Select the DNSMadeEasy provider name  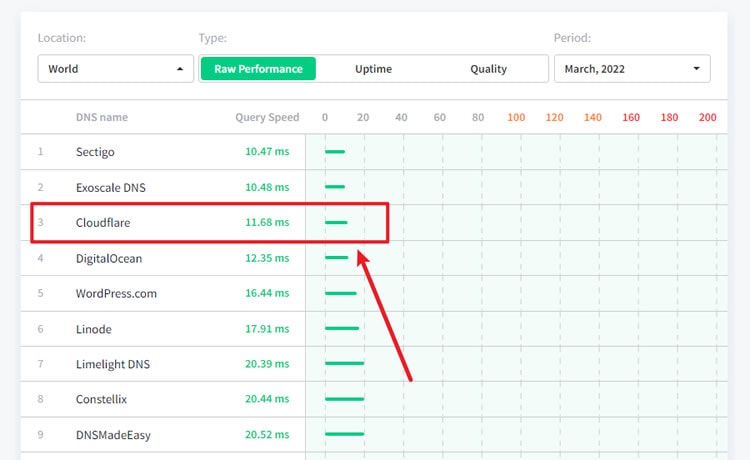tap(113, 435)
